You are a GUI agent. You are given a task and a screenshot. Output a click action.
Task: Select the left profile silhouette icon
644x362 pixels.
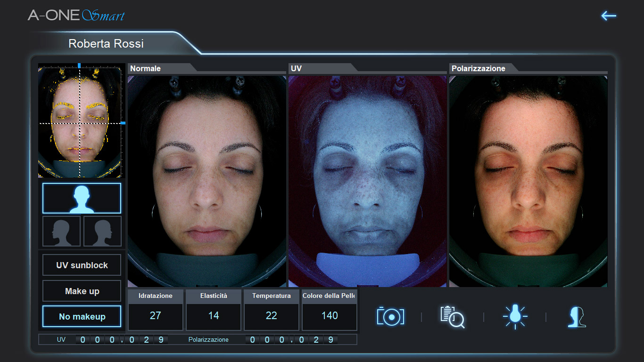coord(61,231)
